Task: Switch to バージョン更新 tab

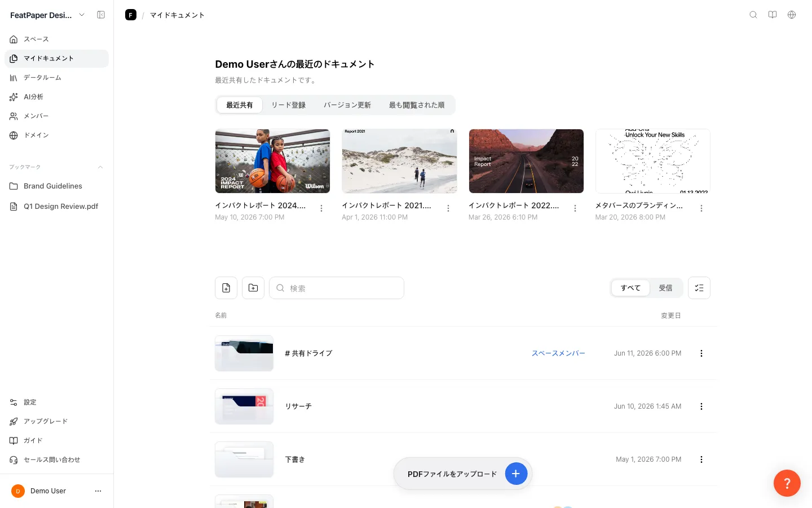Action: coord(347,105)
